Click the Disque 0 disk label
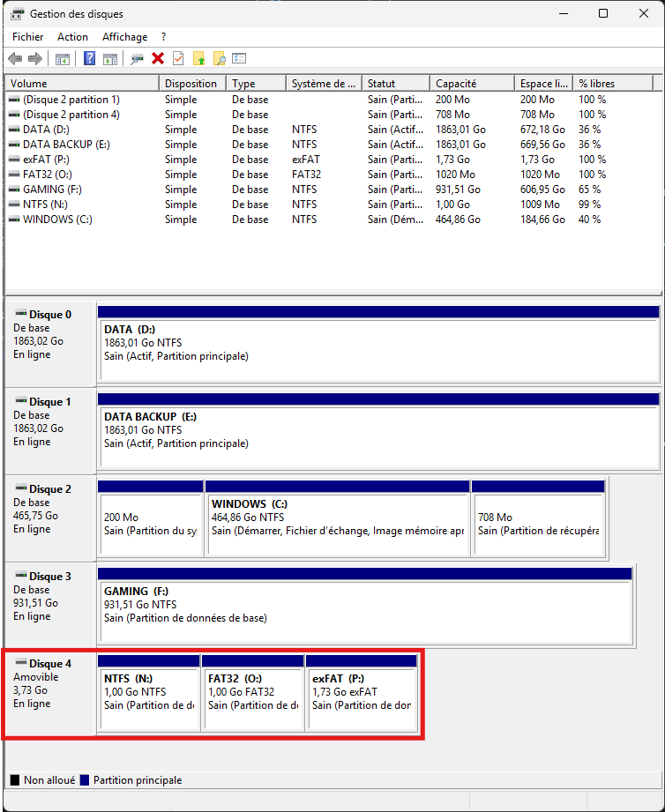This screenshot has width=665, height=812. [x=50, y=315]
